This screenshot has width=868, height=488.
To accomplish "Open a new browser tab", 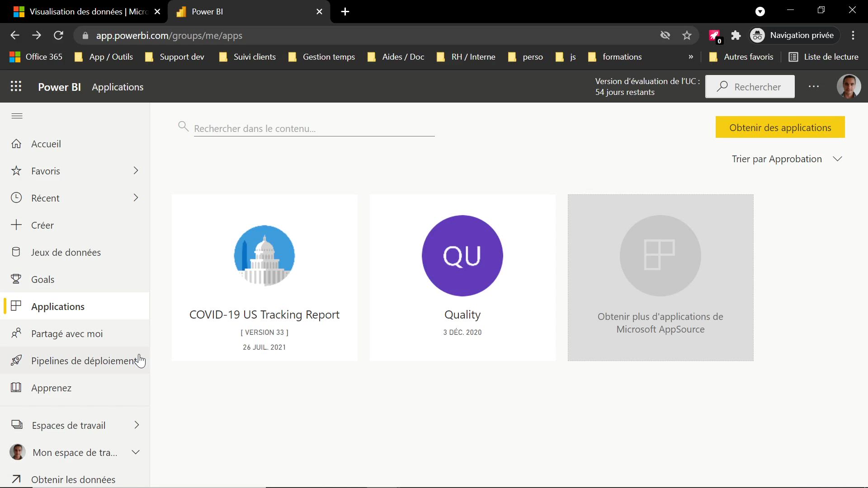I will click(x=345, y=12).
